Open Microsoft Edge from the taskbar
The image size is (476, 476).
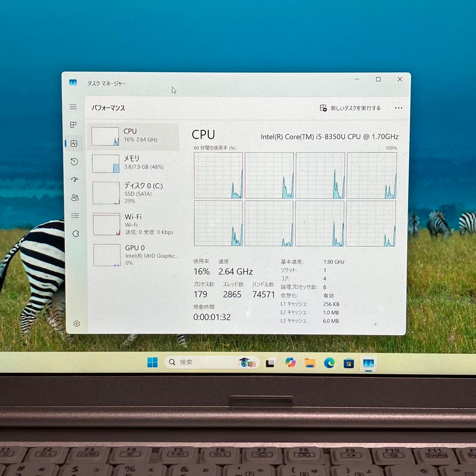[329, 363]
